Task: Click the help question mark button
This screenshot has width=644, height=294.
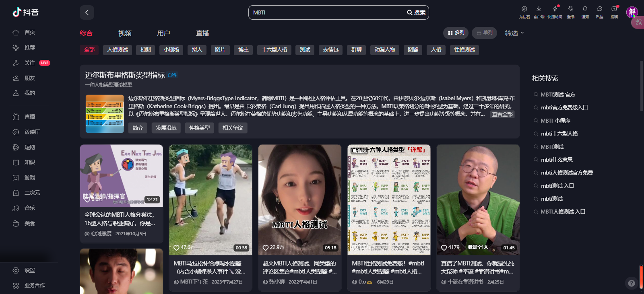Action: click(x=632, y=283)
